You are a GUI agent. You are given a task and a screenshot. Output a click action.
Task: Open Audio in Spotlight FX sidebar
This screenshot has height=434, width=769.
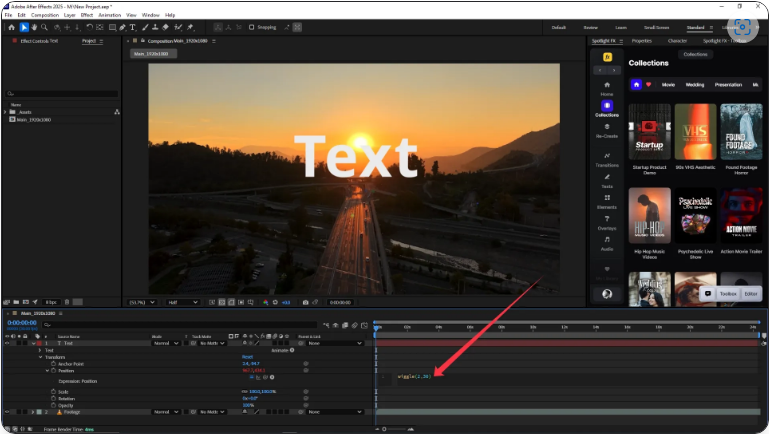pos(607,243)
